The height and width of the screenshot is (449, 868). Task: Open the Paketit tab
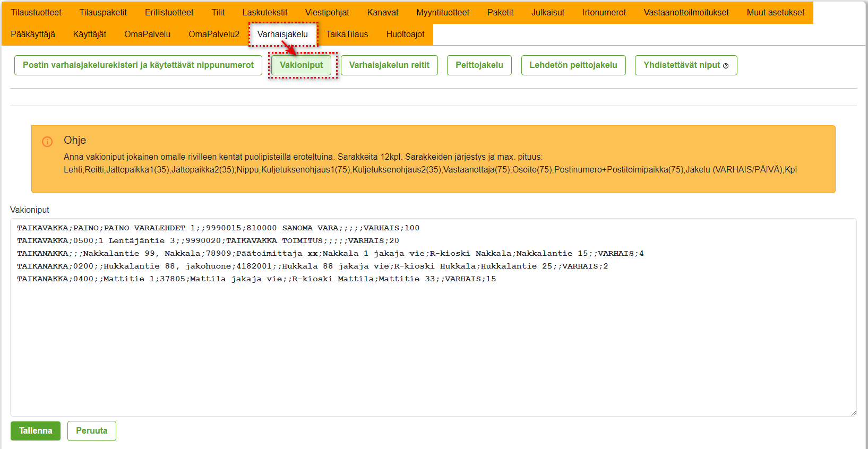pos(500,12)
